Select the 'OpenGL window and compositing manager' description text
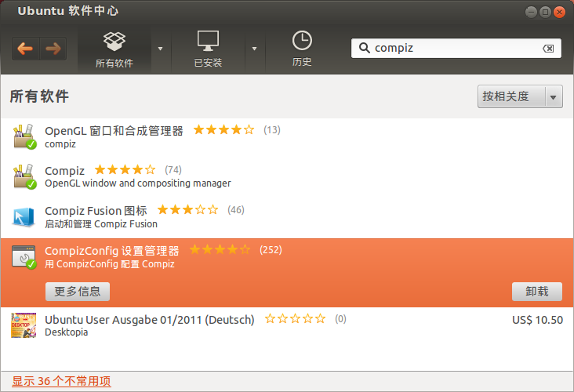 tap(138, 183)
